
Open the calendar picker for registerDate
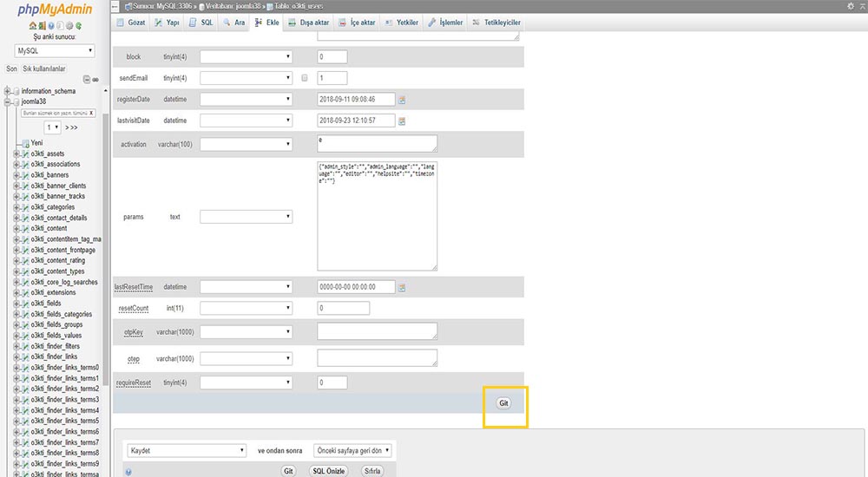click(402, 100)
